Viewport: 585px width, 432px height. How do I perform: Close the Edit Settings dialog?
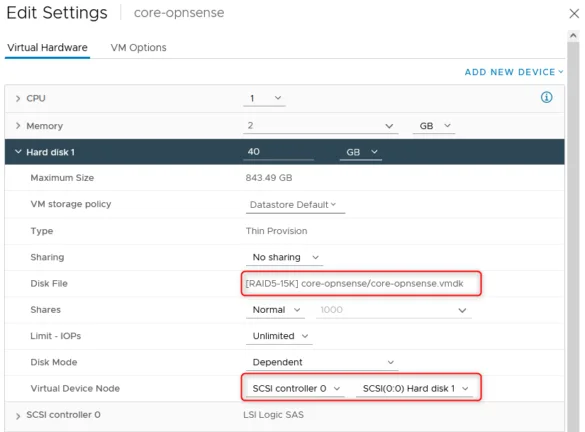[574, 14]
